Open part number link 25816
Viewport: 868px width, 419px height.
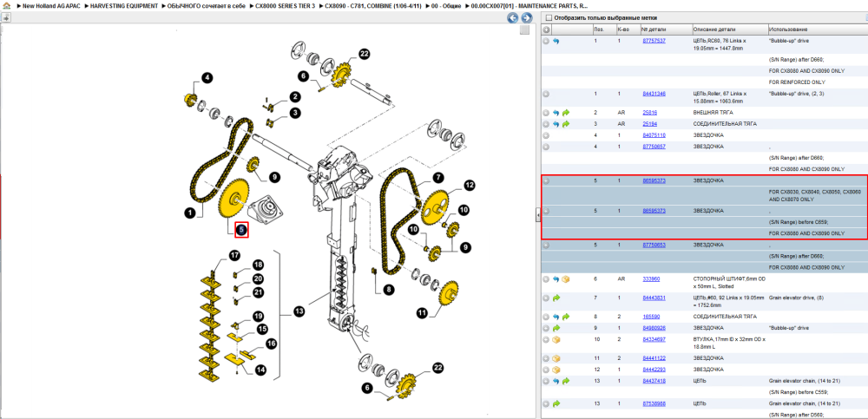coord(649,113)
